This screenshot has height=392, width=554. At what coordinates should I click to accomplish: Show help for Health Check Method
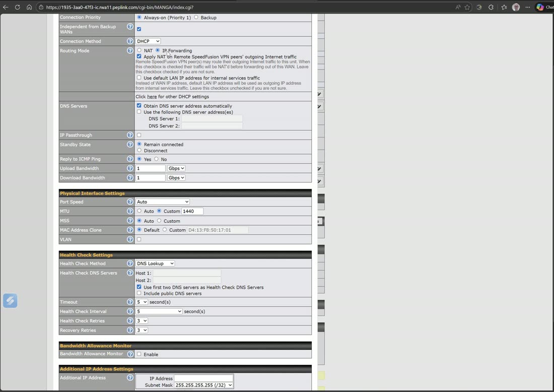(x=130, y=264)
